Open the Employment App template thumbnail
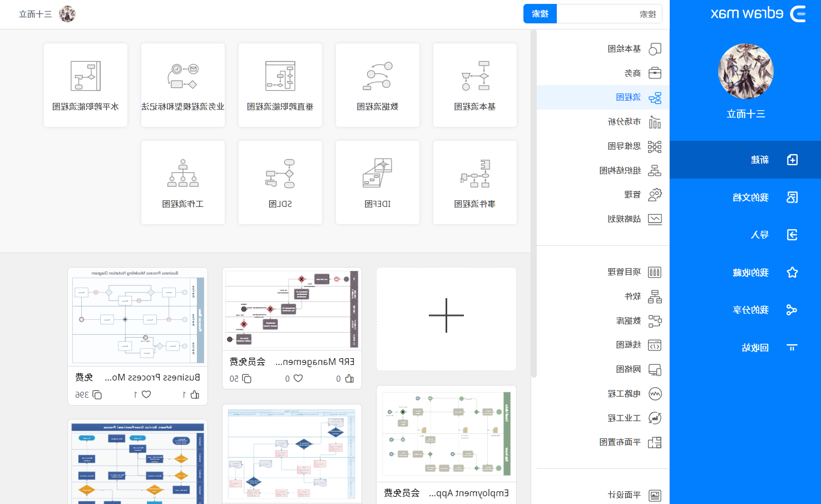 pyautogui.click(x=446, y=434)
